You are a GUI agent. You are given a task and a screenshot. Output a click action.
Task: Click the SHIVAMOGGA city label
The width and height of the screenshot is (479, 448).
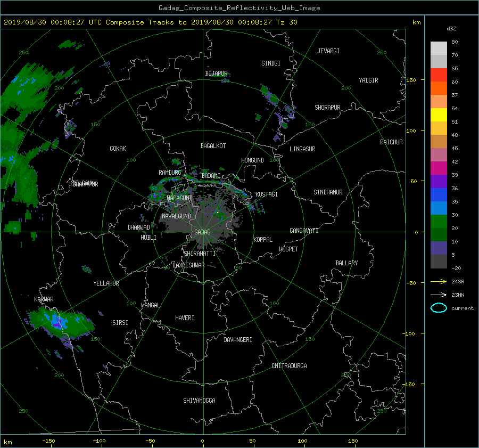pyautogui.click(x=199, y=401)
